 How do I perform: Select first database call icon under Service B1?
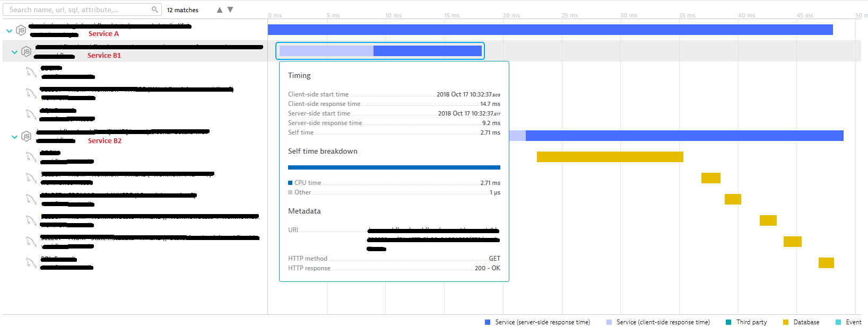coord(31,72)
